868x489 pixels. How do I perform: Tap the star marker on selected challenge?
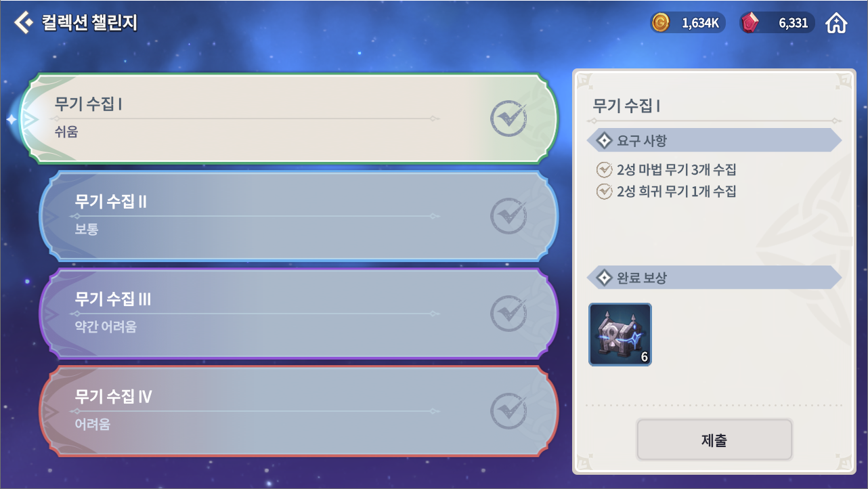[12, 120]
